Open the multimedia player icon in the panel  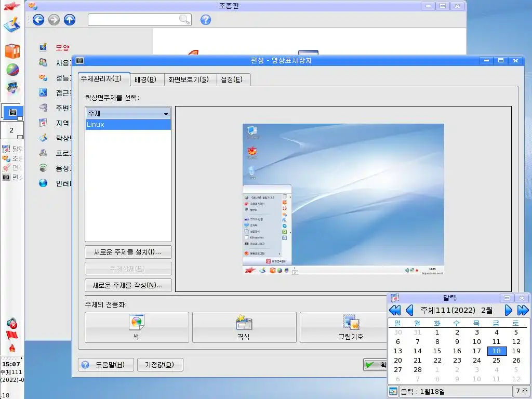(x=12, y=88)
